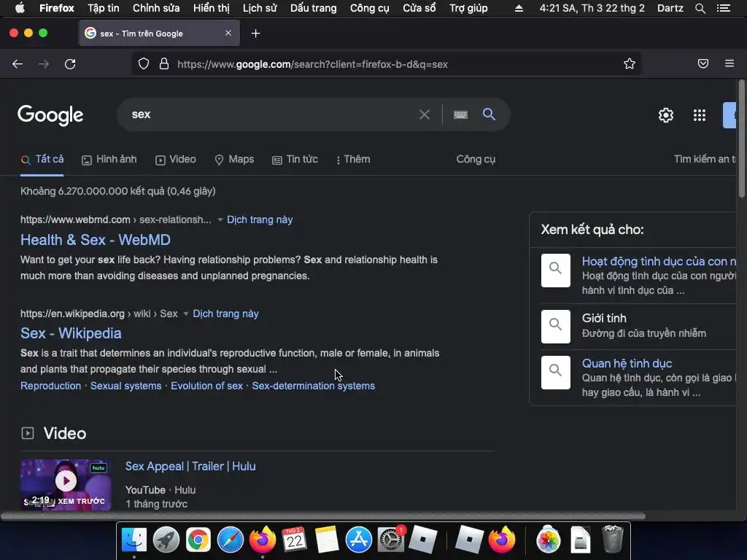Open the on-screen keyboard input tool
Image resolution: width=747 pixels, height=560 pixels.
click(460, 114)
